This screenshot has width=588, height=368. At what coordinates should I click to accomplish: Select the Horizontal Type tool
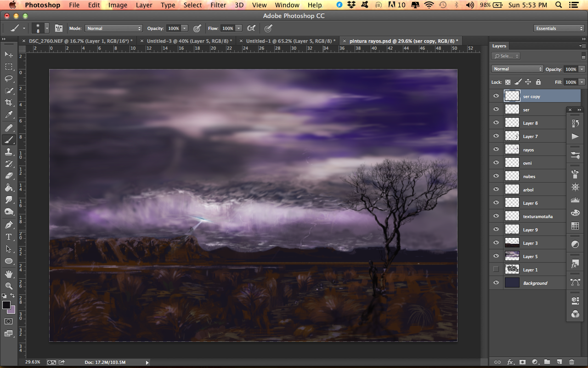click(9, 237)
